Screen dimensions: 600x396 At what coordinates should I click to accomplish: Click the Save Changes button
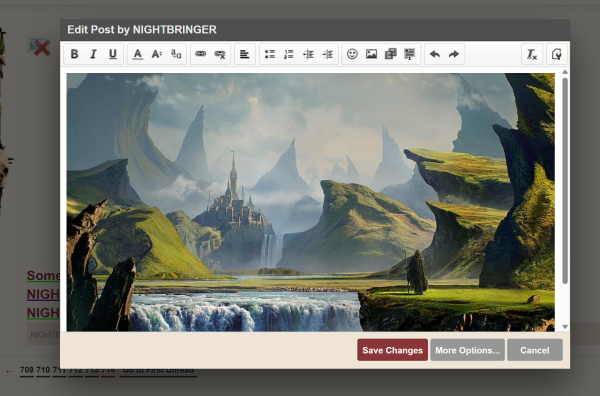point(393,350)
